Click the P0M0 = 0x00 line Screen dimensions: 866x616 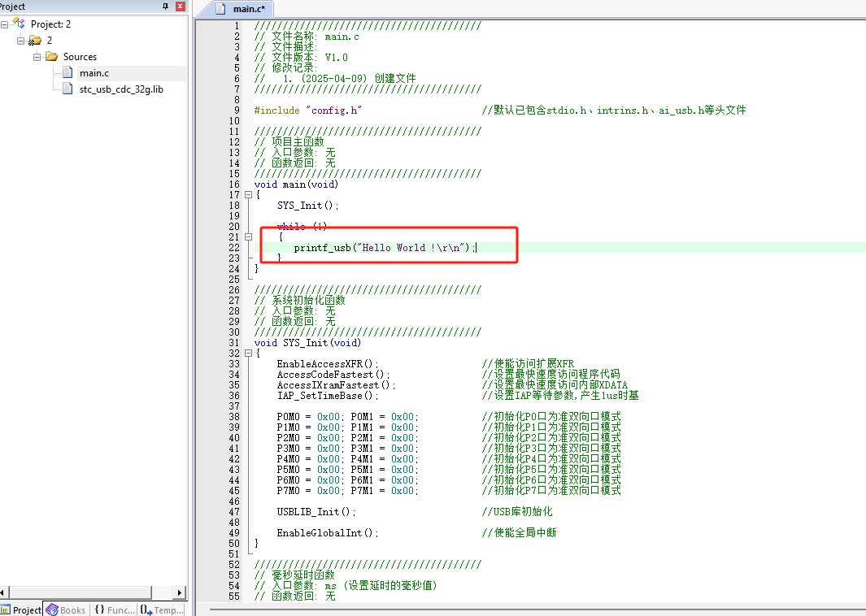347,417
